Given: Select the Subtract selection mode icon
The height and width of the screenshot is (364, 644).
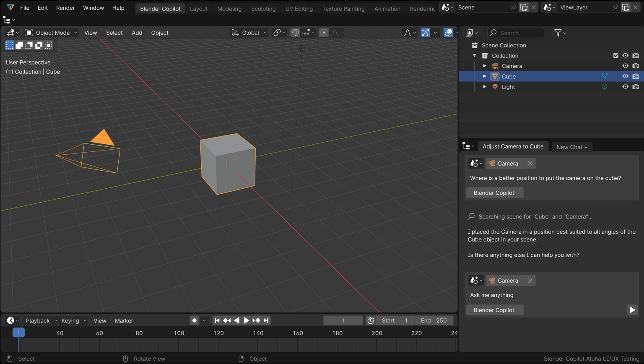Looking at the screenshot, I should point(29,45).
